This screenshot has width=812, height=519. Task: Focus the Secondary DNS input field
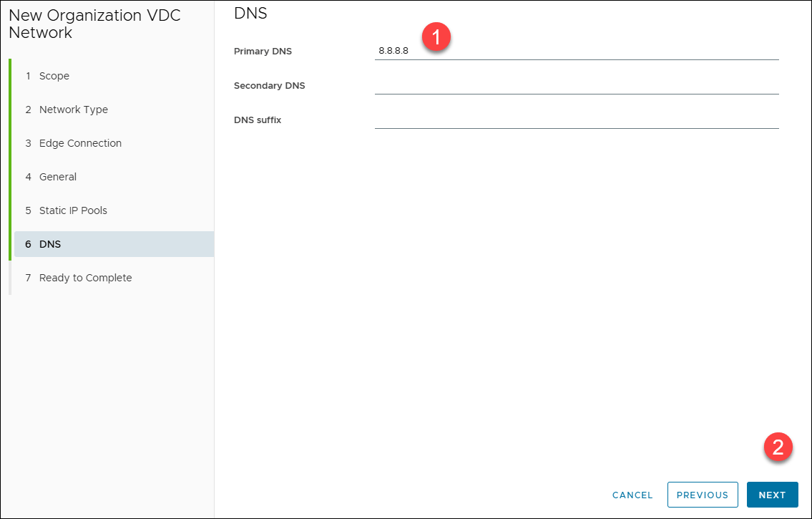pos(576,86)
